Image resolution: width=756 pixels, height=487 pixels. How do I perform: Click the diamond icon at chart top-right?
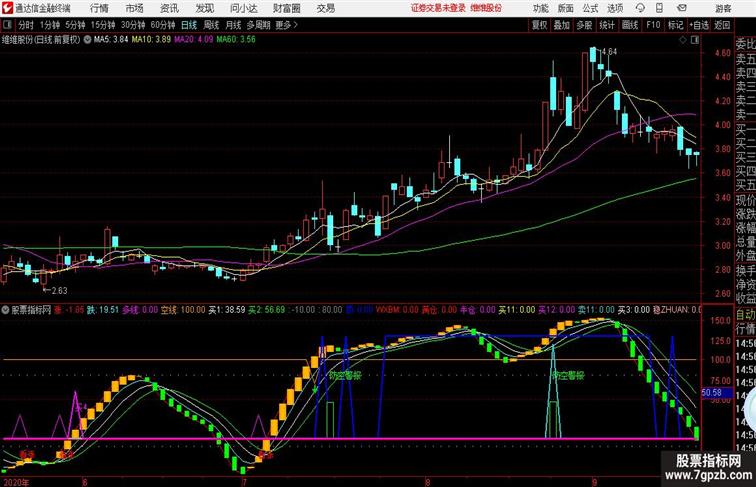coord(683,40)
